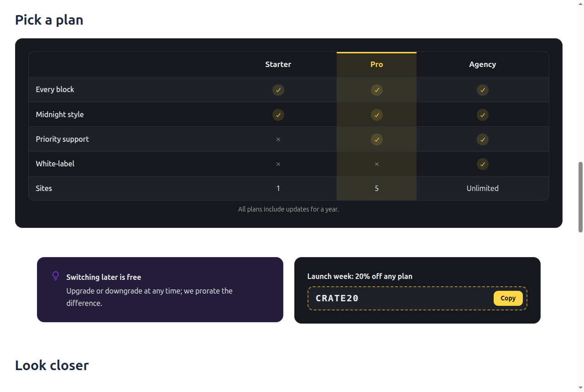The width and height of the screenshot is (584, 392).
Task: Click the Starter checkmark for Every block
Action: 278,90
